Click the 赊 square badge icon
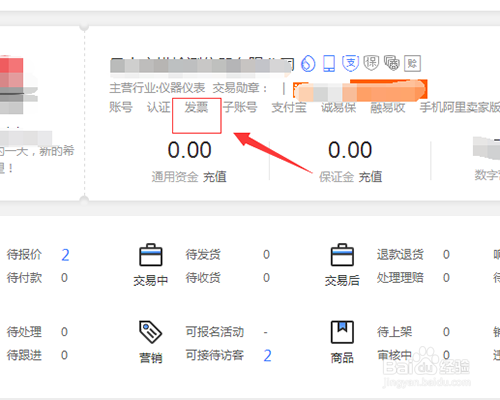Image resolution: width=500 pixels, height=400 pixels. (x=412, y=63)
